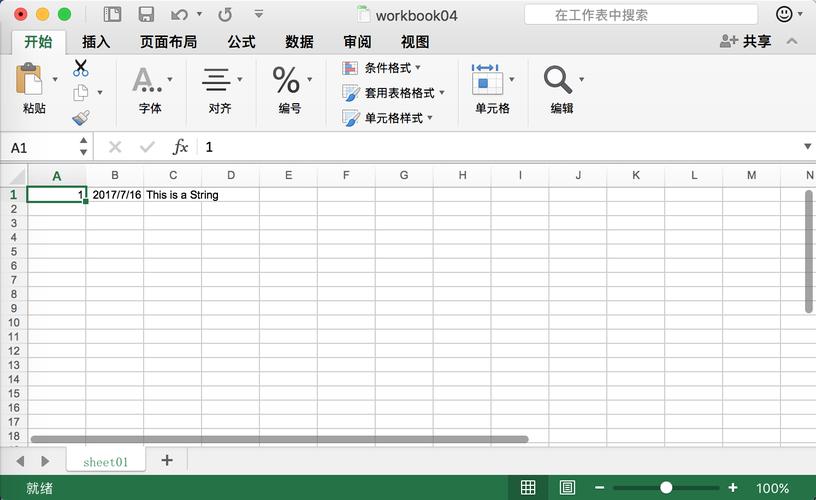Open the 视图 (View) tab

(x=415, y=42)
